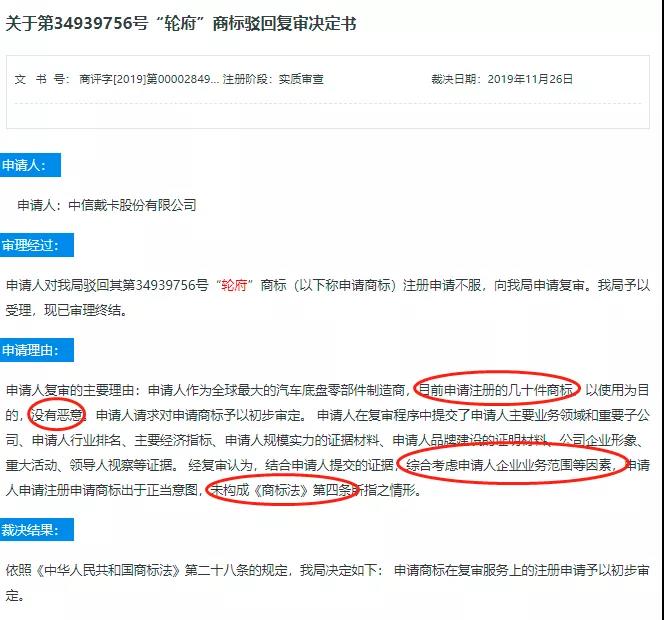Click the red 轮府 trademark text
This screenshot has width=664, height=620.
(x=234, y=285)
